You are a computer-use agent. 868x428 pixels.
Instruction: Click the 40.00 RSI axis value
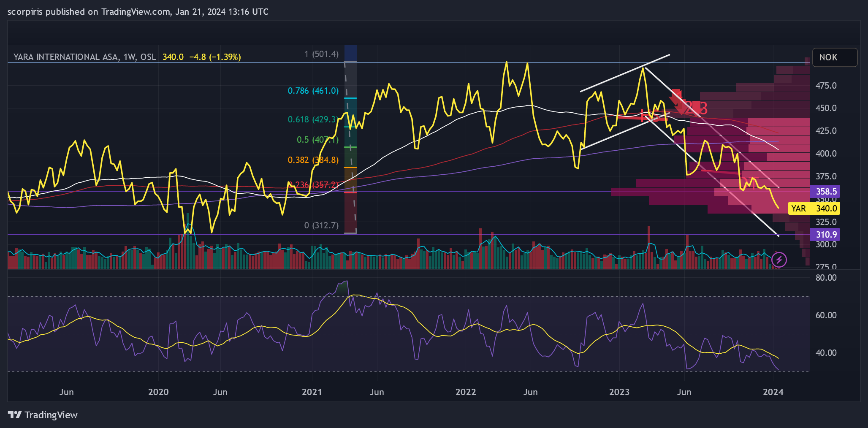tap(826, 353)
